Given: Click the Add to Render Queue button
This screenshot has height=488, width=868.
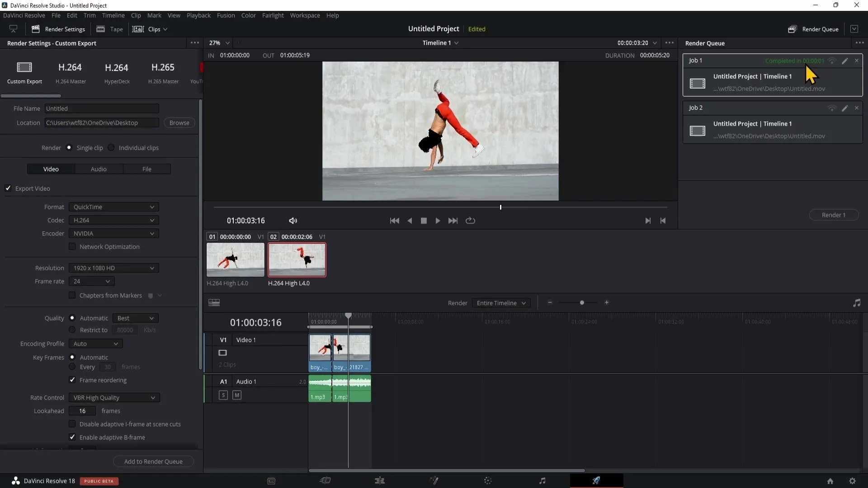Looking at the screenshot, I should (x=153, y=461).
